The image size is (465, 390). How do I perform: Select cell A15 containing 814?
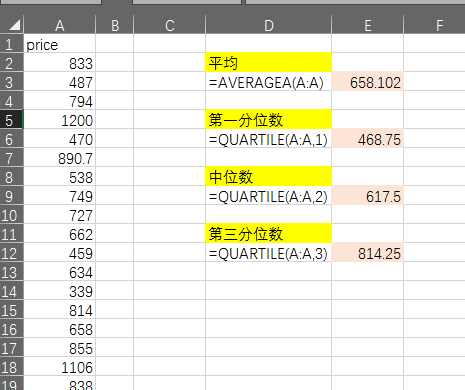[60, 309]
